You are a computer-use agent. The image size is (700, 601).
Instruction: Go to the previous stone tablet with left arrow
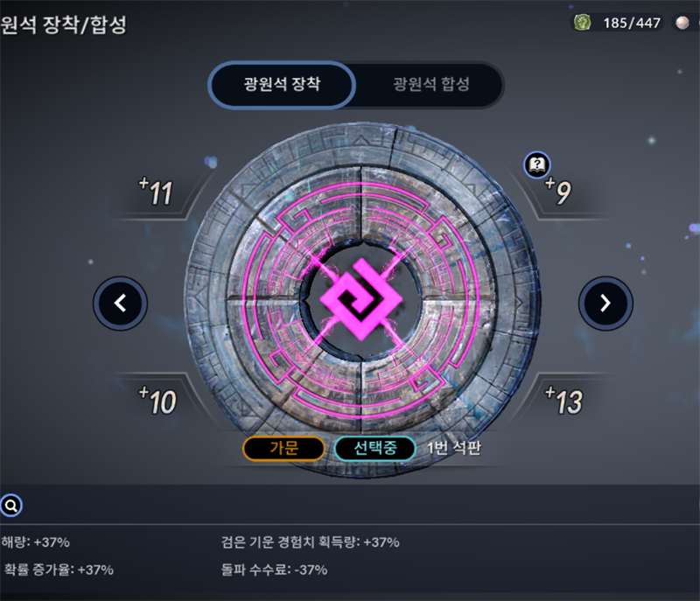point(120,304)
